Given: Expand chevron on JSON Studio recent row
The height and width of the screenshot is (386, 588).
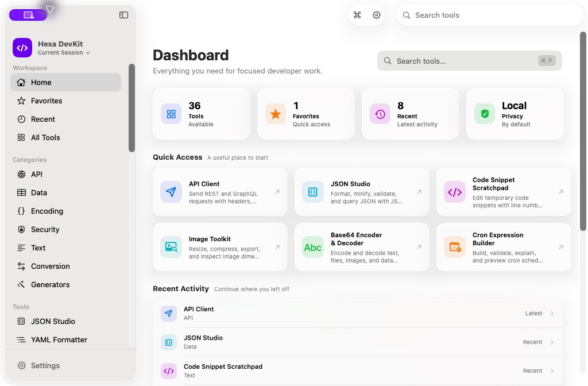Looking at the screenshot, I should click(x=552, y=342).
